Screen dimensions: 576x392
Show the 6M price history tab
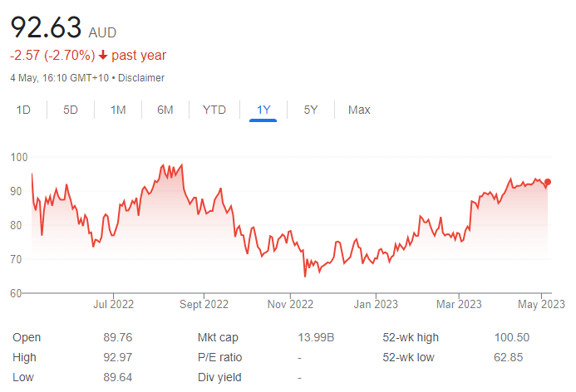coord(165,110)
